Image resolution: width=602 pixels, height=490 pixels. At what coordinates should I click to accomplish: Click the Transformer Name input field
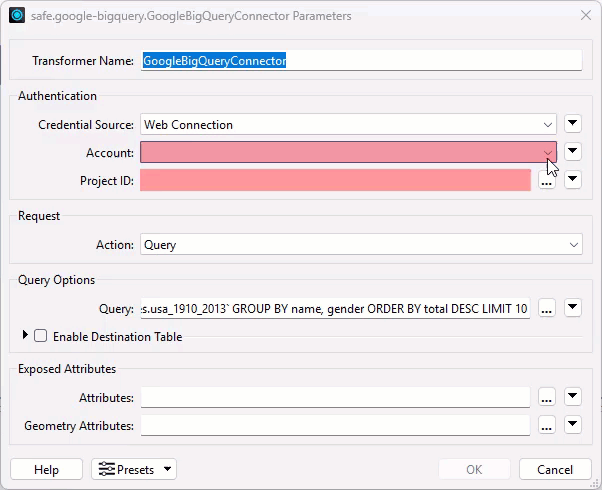[x=361, y=61]
